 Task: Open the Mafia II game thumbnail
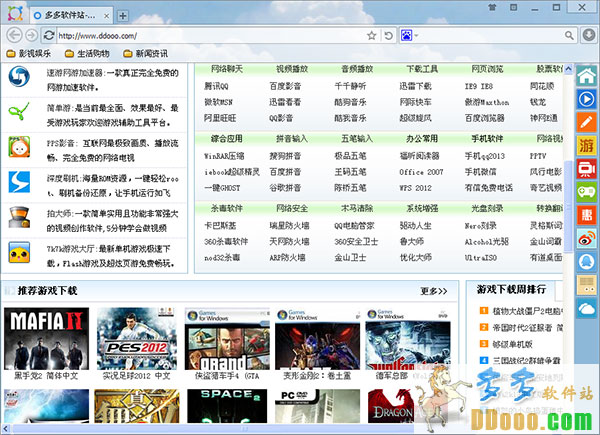(x=46, y=339)
